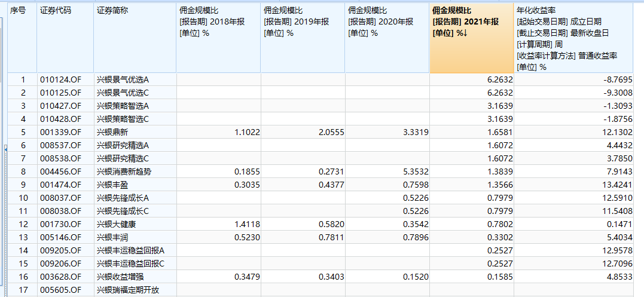Select annualized return 0.1471 cell
644x297 pixels.
(574, 224)
